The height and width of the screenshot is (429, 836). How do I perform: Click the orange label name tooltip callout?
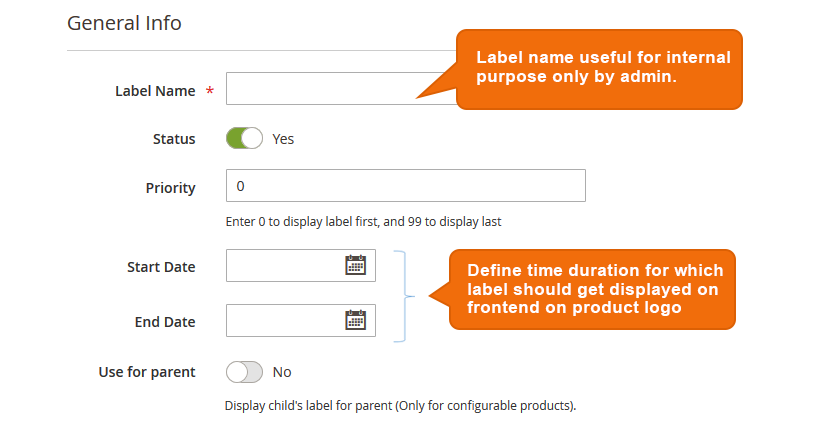(x=602, y=68)
